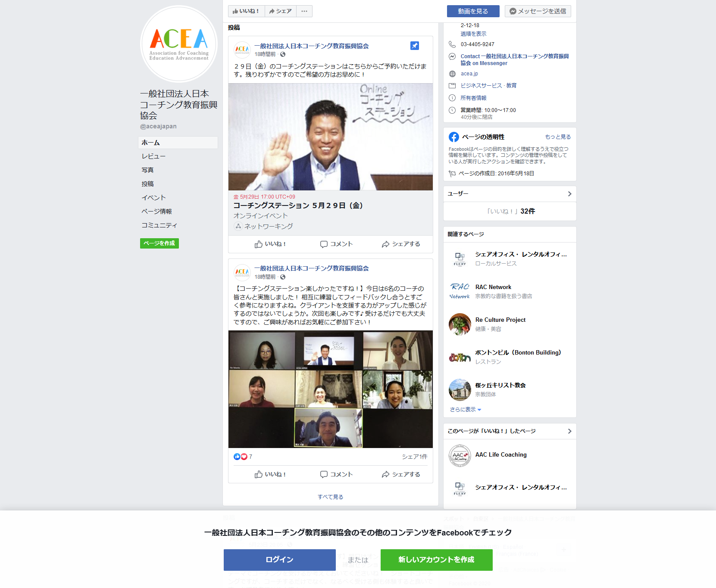Screen dimensions: 716x588
Task: Click the blue pinned post pin icon
Action: tap(415, 46)
